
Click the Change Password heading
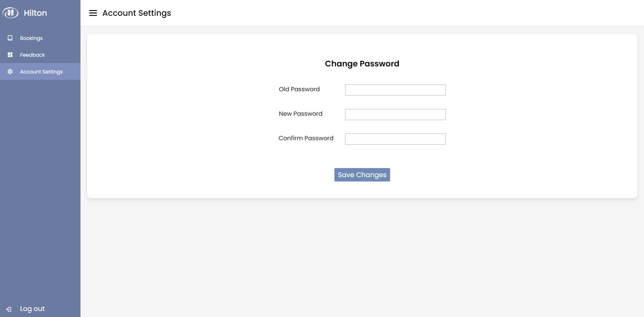(x=362, y=64)
